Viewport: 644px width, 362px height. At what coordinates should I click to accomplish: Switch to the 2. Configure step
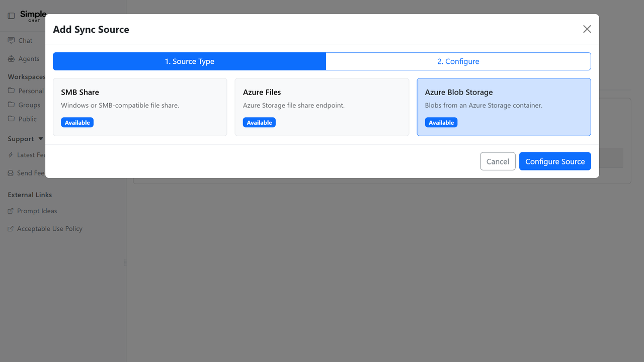pyautogui.click(x=458, y=61)
